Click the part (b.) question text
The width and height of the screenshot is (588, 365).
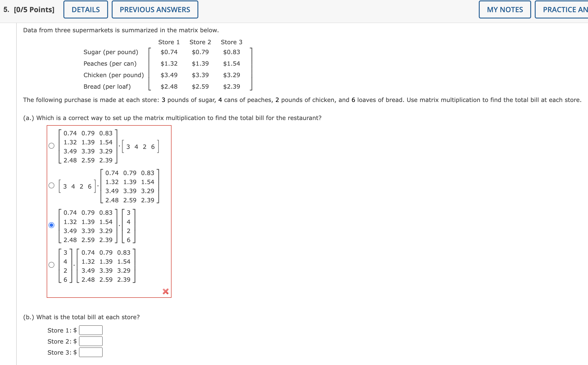point(81,317)
